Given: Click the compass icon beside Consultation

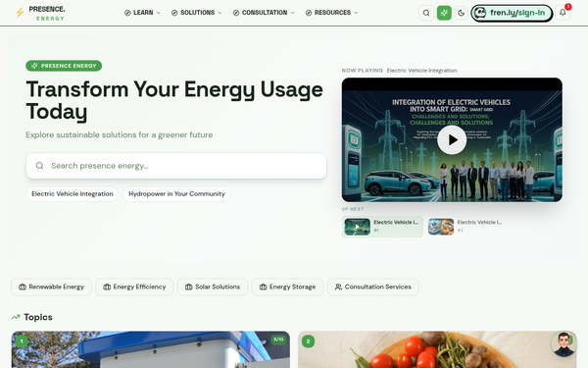Looking at the screenshot, I should [236, 13].
